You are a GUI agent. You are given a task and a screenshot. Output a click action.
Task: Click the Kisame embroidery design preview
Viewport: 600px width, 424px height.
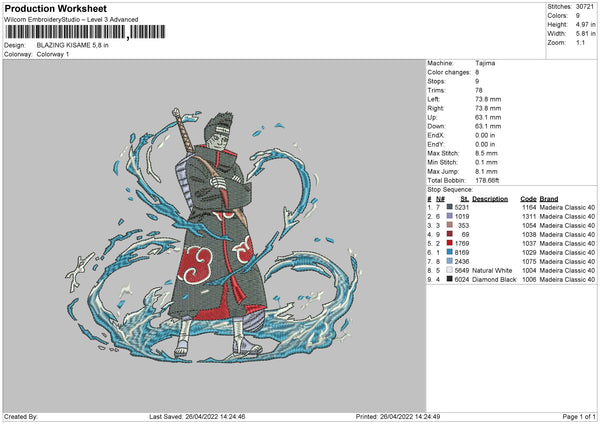[x=213, y=235]
